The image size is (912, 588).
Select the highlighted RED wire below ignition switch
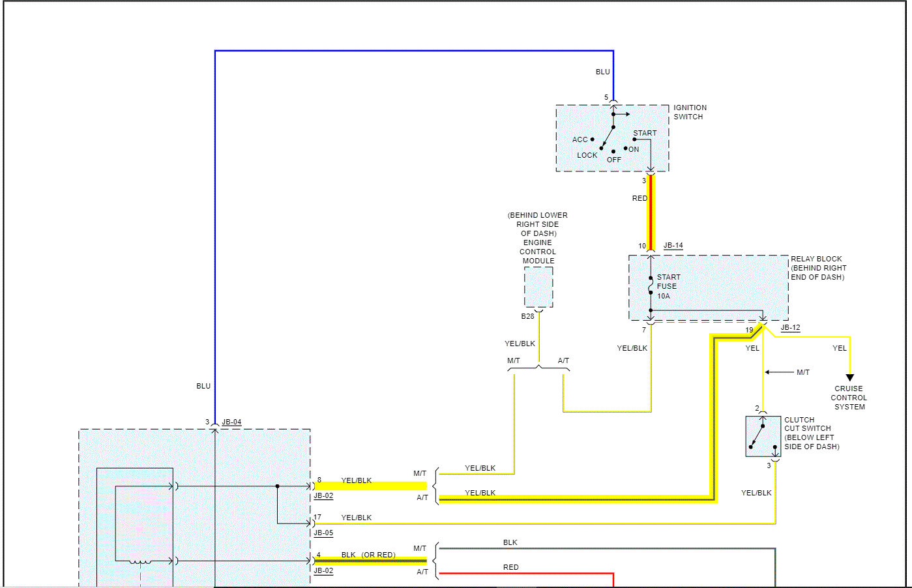point(651,212)
